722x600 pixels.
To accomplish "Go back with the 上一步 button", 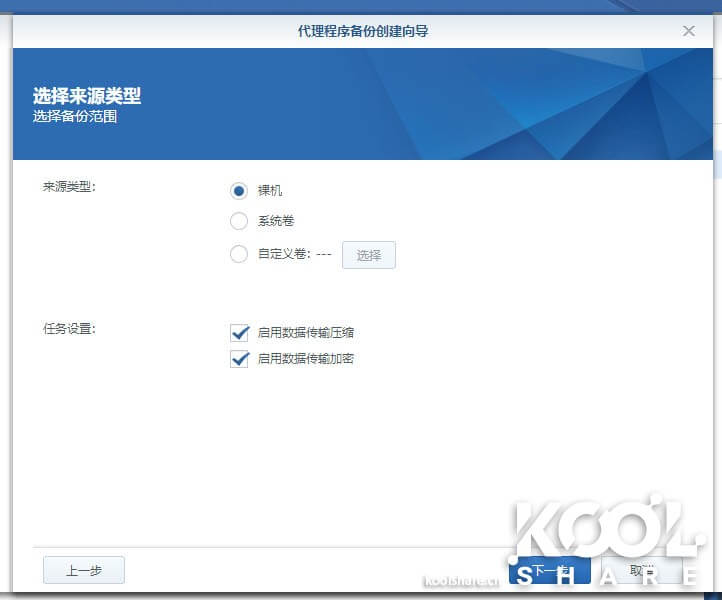I will [x=84, y=570].
